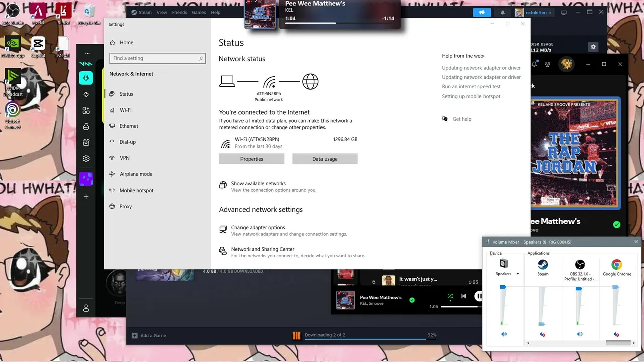Go to Settings Home
This screenshot has height=362, width=644.
click(157, 42)
